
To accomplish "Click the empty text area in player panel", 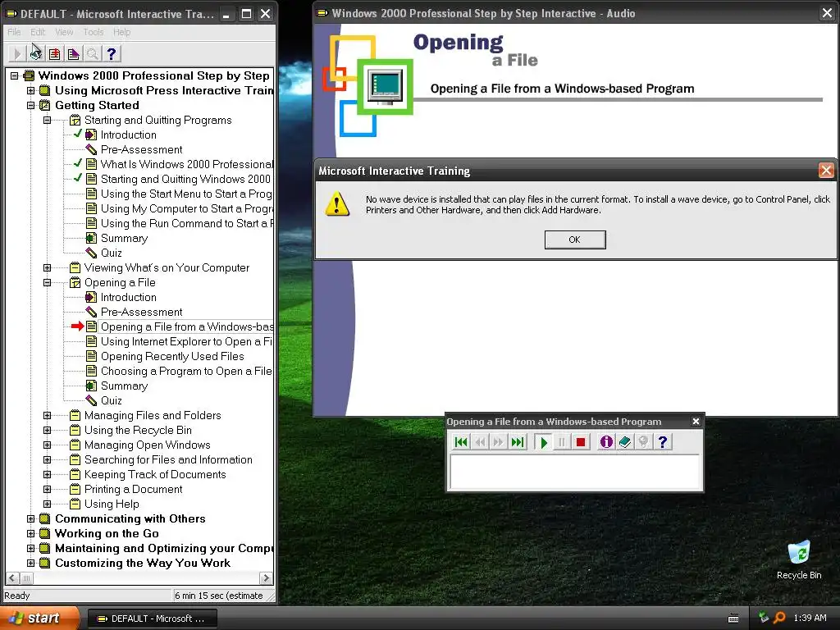I will 575,472.
